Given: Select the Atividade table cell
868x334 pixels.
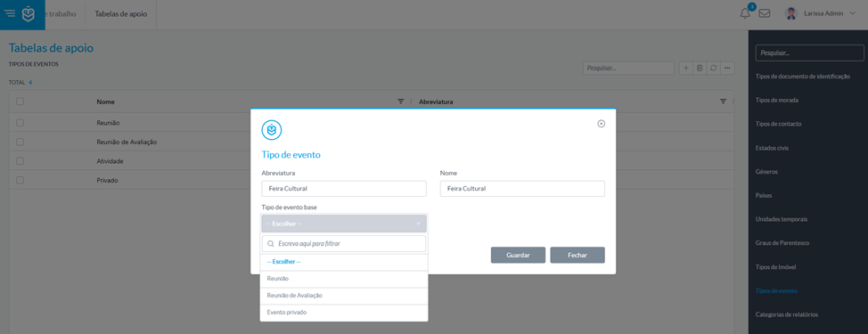Looking at the screenshot, I should click(x=110, y=161).
